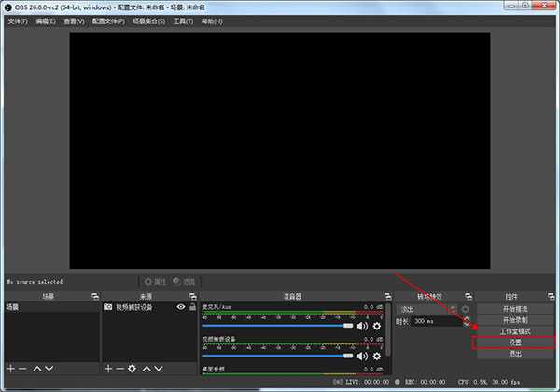Image resolution: width=560 pixels, height=392 pixels.
Task: Open the 工具(T) menu
Action: point(183,21)
